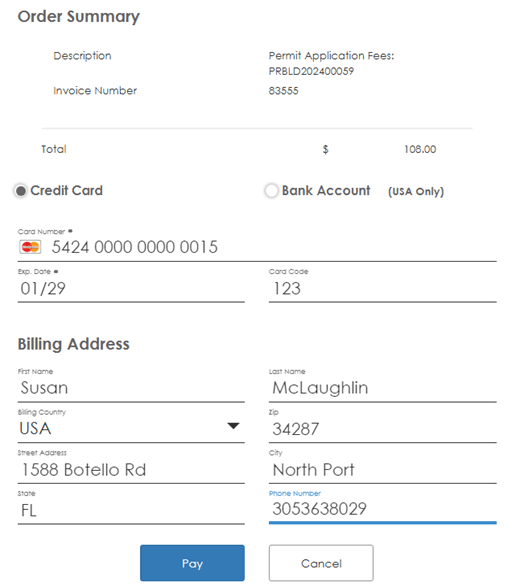Select the Bank Account payment option
This screenshot has width=516, height=587.
(x=271, y=191)
